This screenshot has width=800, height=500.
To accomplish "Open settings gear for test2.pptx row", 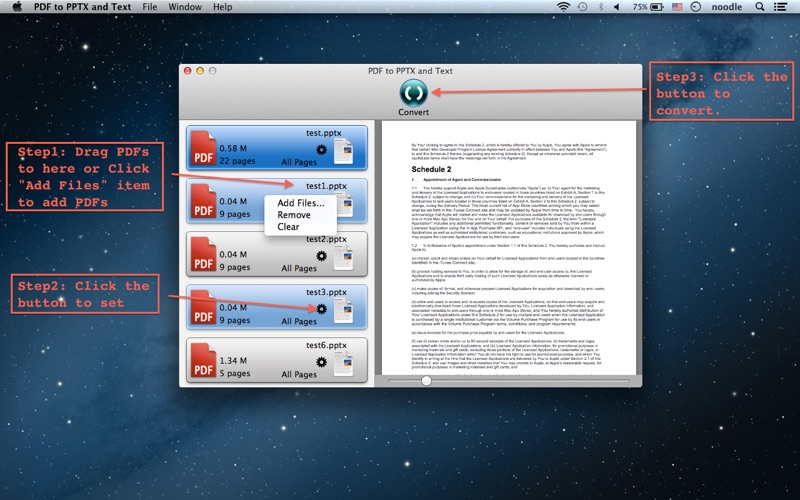I will coord(321,256).
